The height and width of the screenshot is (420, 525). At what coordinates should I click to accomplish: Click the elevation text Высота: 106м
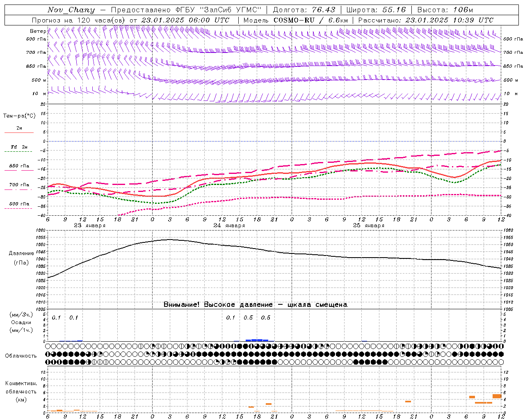[x=445, y=10]
